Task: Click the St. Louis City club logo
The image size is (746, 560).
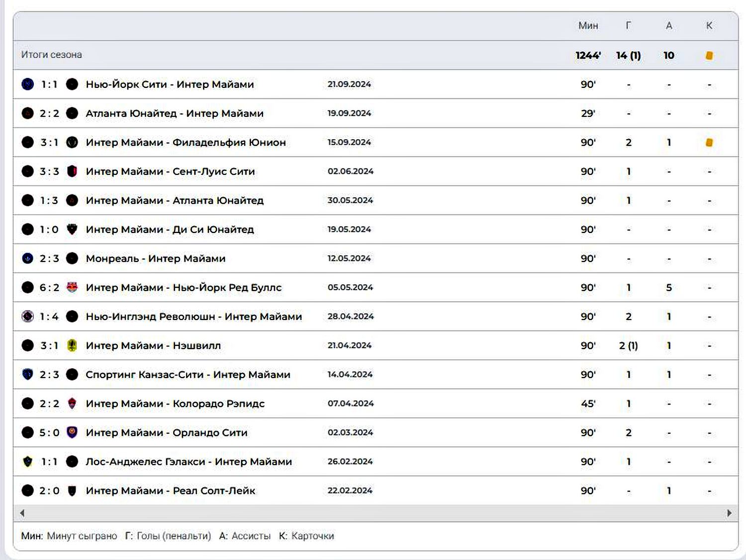Action: point(72,171)
